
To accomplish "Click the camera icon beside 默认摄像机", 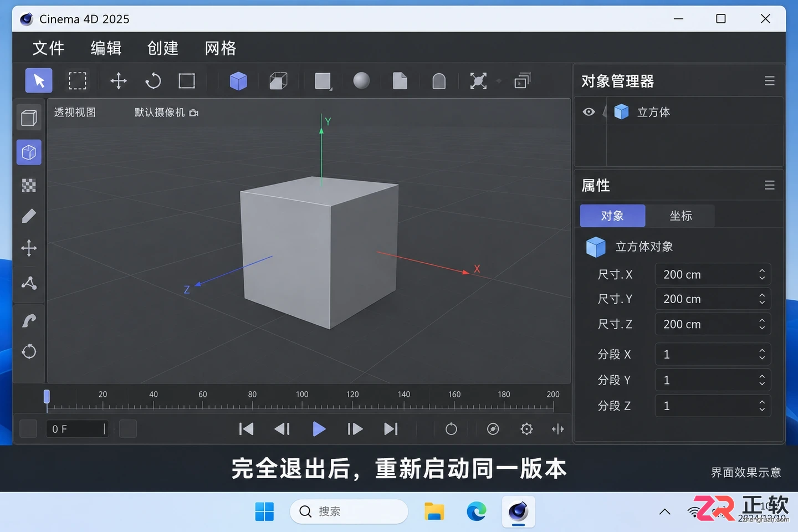I will click(x=193, y=112).
